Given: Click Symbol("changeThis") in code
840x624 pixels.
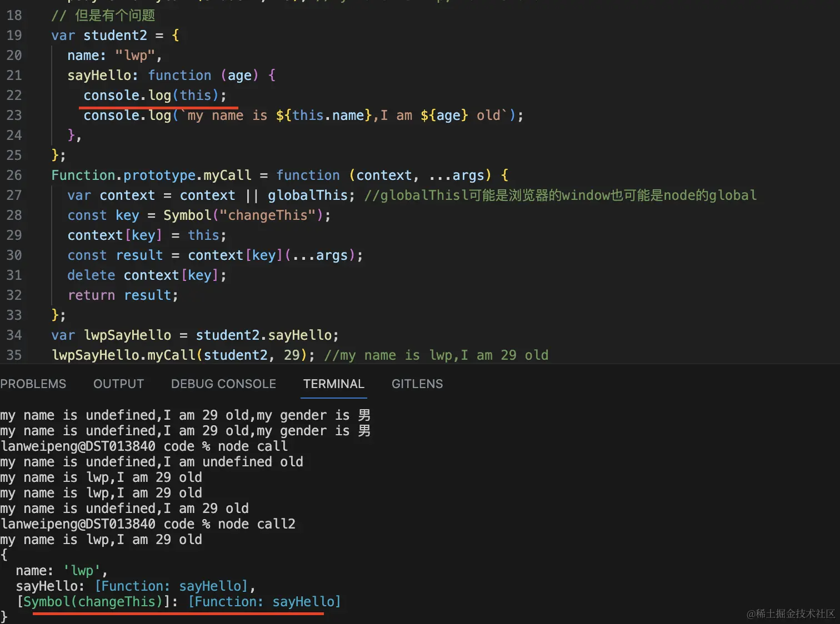Looking at the screenshot, I should pos(243,215).
